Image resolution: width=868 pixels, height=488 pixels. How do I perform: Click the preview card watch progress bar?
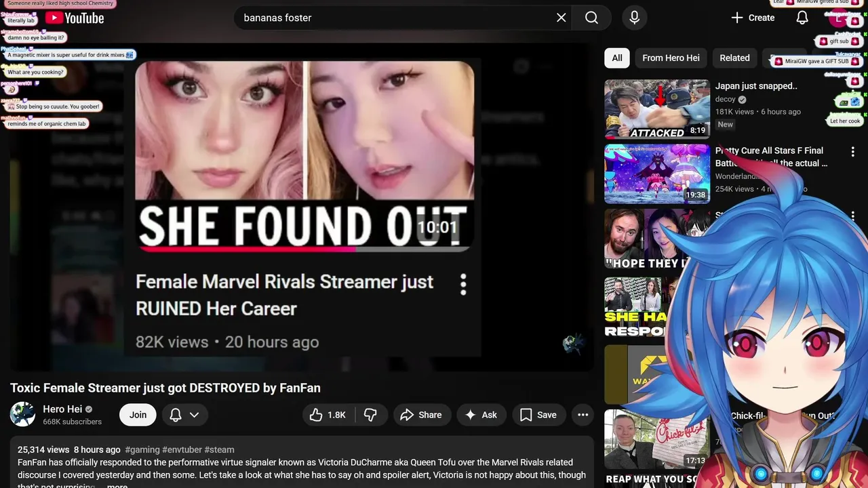304,249
